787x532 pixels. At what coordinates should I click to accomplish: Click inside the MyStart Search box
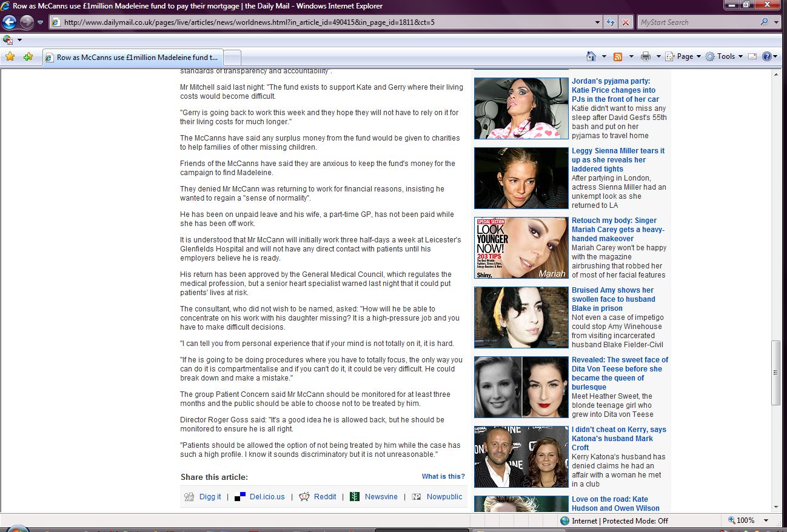click(696, 22)
